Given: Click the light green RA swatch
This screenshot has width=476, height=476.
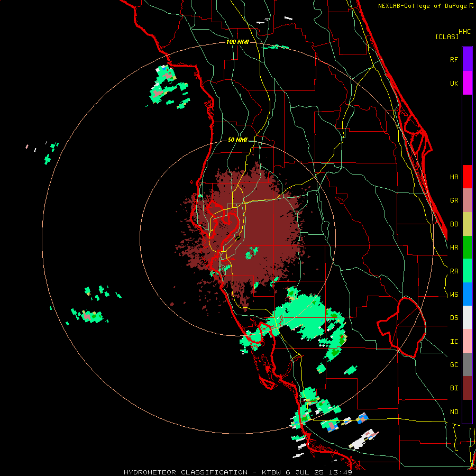Looking at the screenshot, I should pos(467,271).
